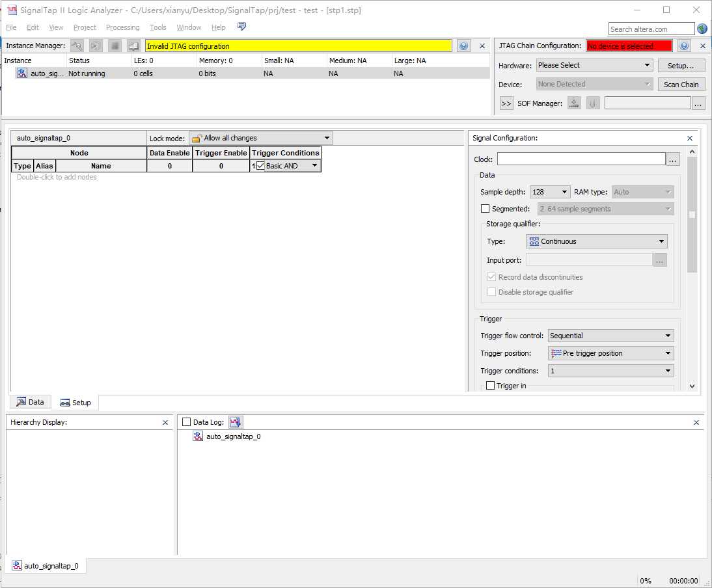Click the Trigger Enable column header
Viewport: 712px width, 588px height.
click(x=221, y=153)
